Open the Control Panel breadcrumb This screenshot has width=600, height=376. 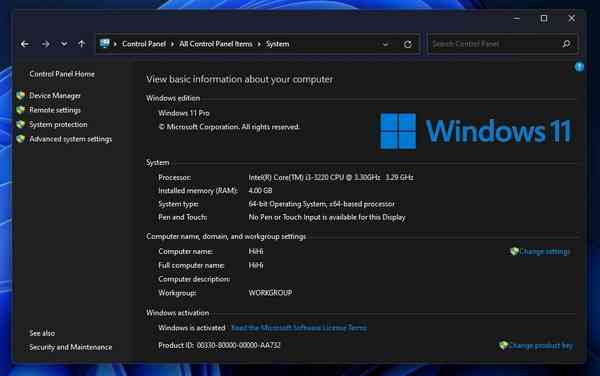coord(144,44)
